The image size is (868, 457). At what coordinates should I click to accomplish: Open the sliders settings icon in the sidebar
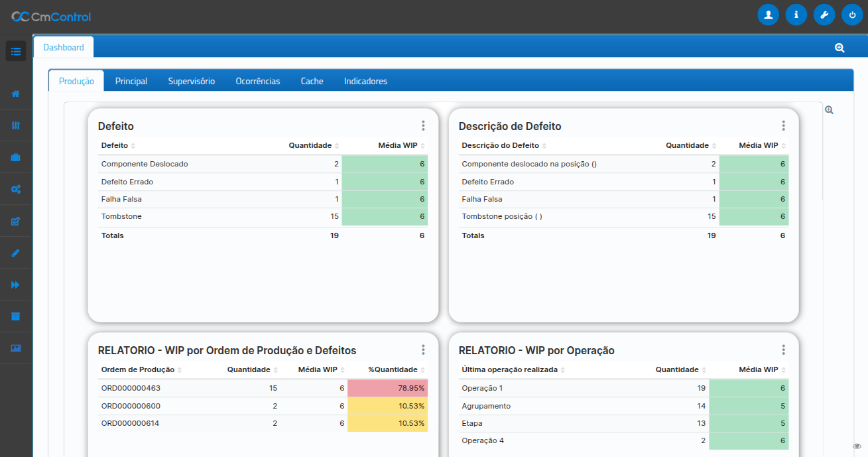tap(16, 125)
